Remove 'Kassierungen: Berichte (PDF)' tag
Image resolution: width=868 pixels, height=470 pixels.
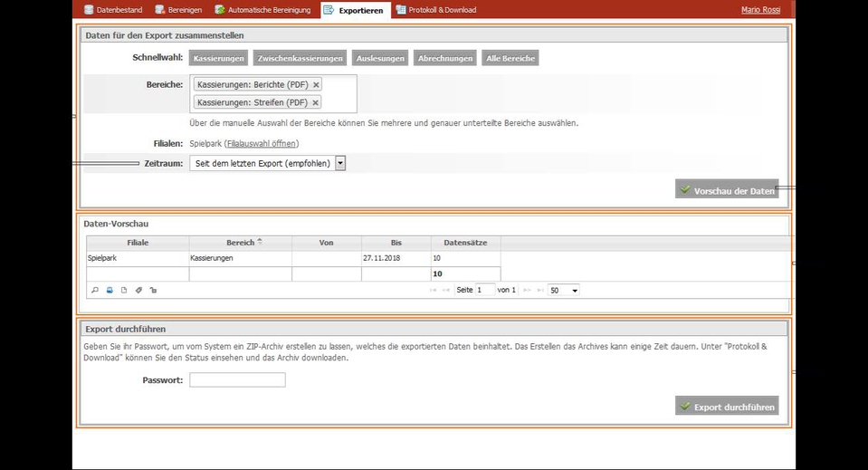point(316,85)
